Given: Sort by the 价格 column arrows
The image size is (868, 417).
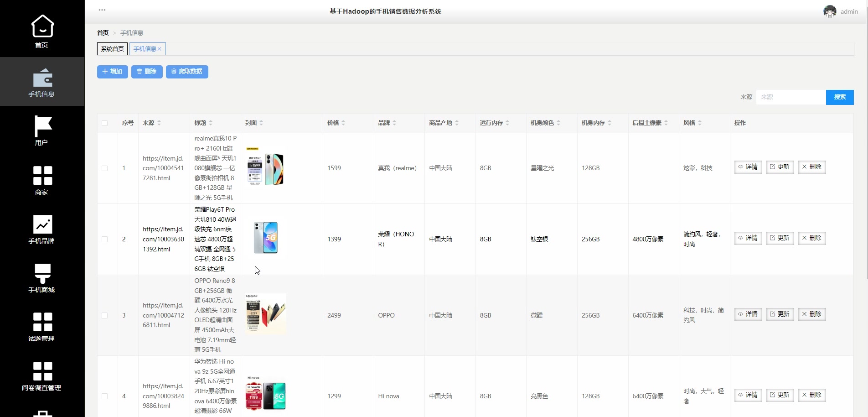Looking at the screenshot, I should point(343,123).
